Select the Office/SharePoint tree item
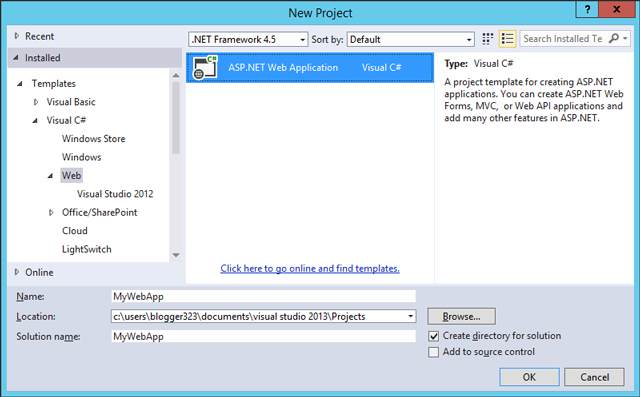The width and height of the screenshot is (640, 397). pyautogui.click(x=100, y=213)
